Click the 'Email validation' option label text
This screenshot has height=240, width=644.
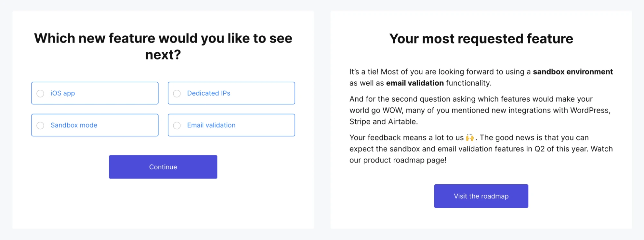(x=211, y=125)
